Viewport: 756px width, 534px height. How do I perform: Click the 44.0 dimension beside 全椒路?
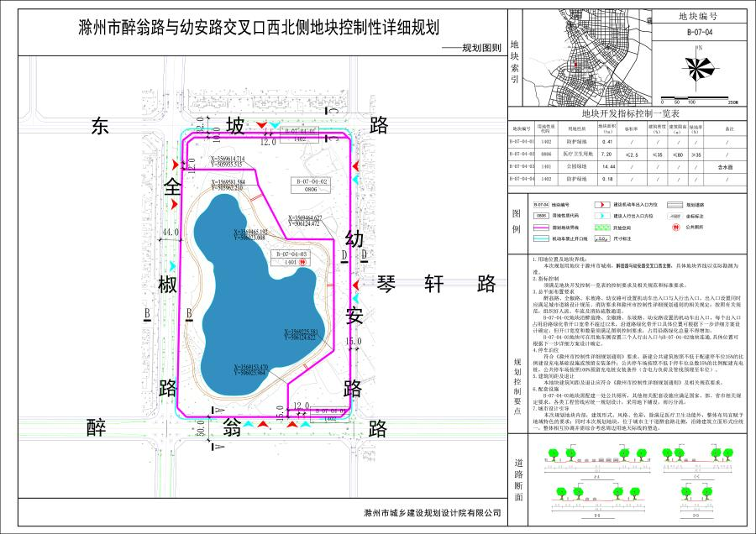point(171,233)
